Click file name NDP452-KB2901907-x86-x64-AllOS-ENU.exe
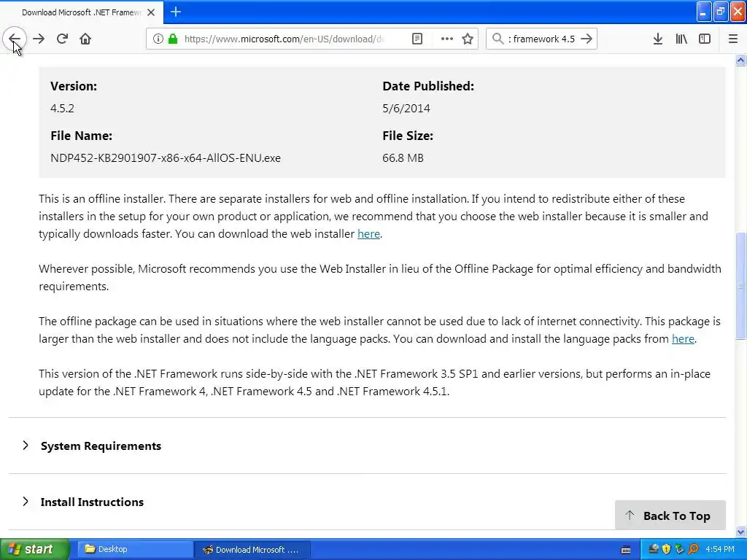Viewport: 747px width, 560px height. [x=166, y=158]
